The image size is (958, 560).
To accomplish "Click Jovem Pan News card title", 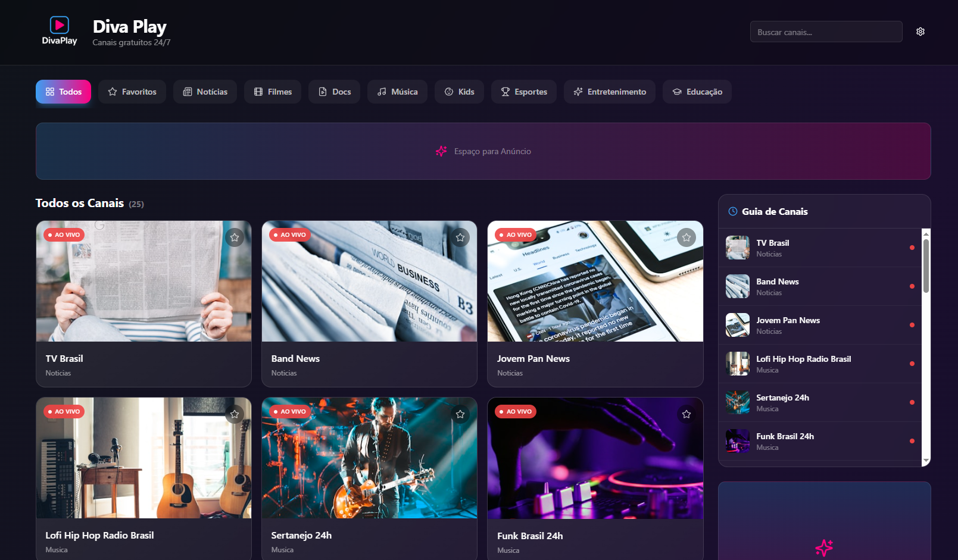I will click(x=533, y=358).
